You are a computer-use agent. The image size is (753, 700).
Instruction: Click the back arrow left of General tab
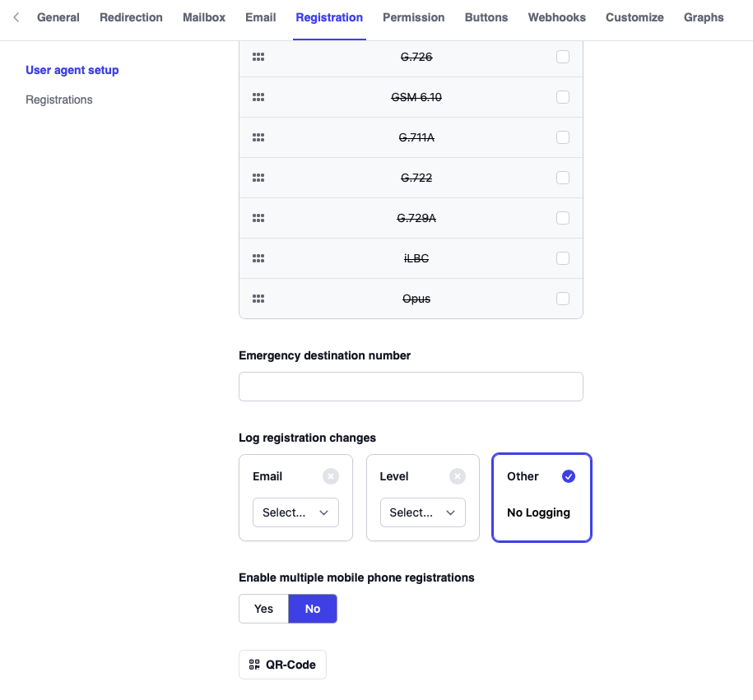coord(16,17)
